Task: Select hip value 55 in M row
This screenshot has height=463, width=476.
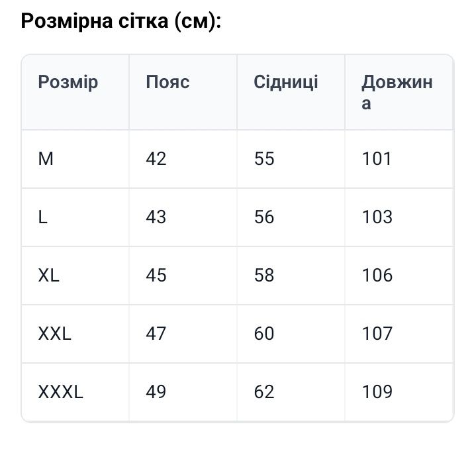Action: click(264, 159)
